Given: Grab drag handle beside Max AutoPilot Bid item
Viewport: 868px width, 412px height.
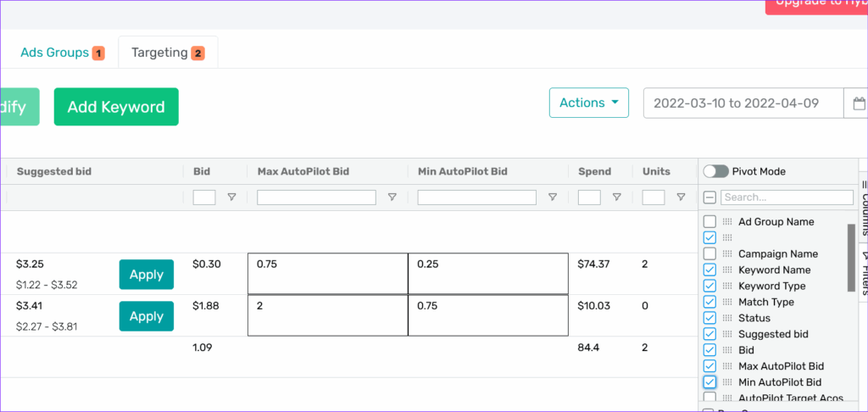Looking at the screenshot, I should click(726, 366).
